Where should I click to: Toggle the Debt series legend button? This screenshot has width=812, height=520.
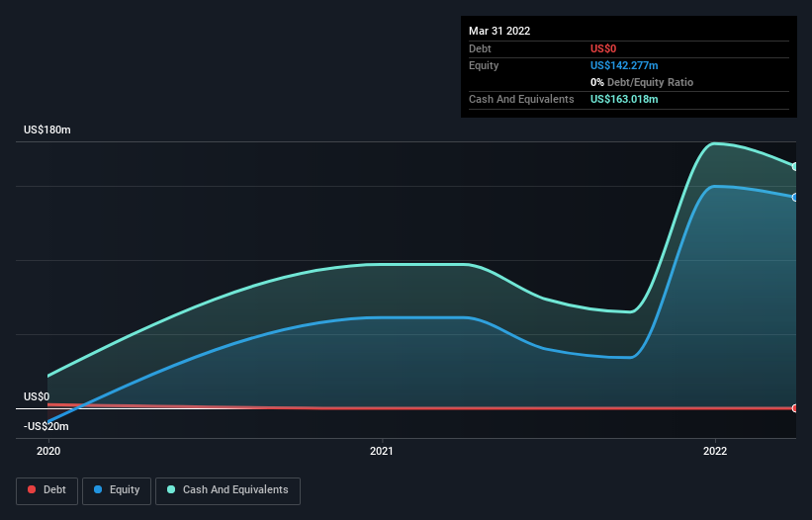pyautogui.click(x=47, y=490)
